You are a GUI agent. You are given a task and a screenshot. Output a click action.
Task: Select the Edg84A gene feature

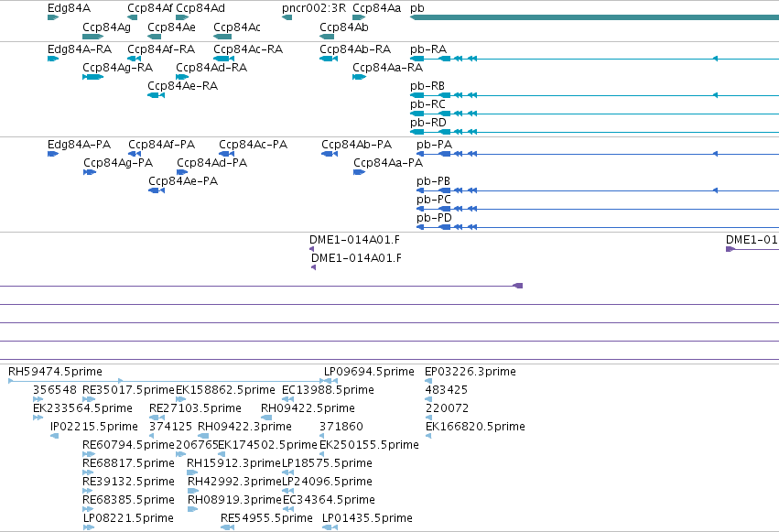click(53, 17)
